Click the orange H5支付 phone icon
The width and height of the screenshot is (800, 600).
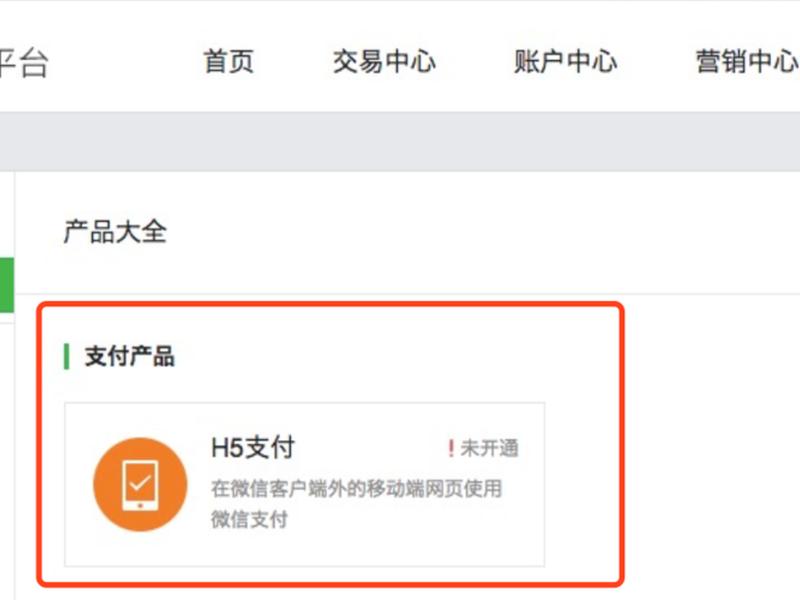(140, 484)
